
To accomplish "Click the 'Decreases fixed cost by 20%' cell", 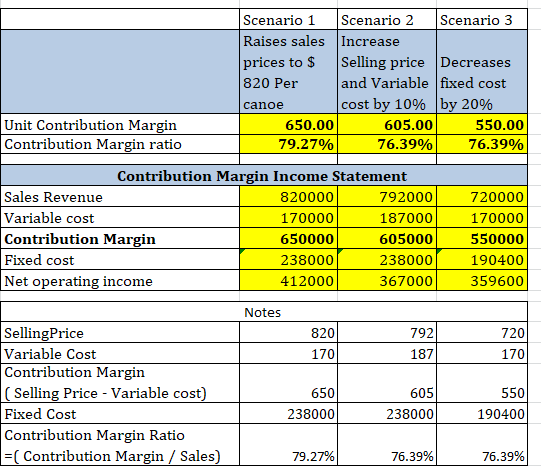I will pyautogui.click(x=482, y=72).
